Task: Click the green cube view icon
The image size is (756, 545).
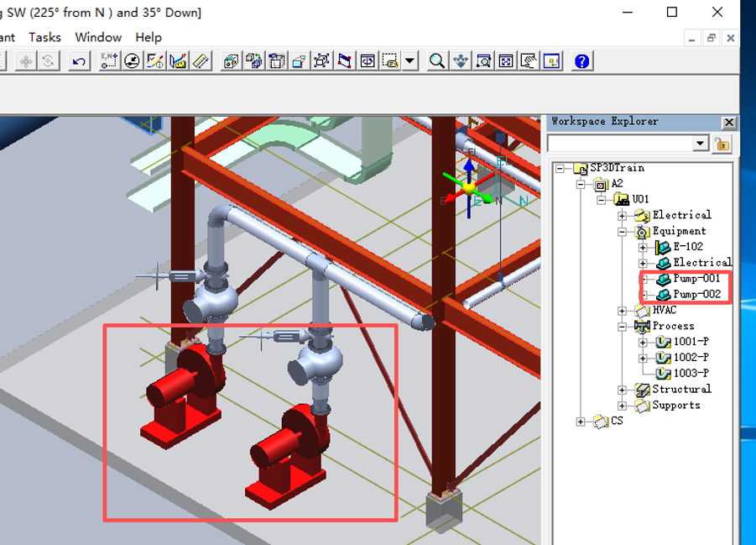Action: 232,61
